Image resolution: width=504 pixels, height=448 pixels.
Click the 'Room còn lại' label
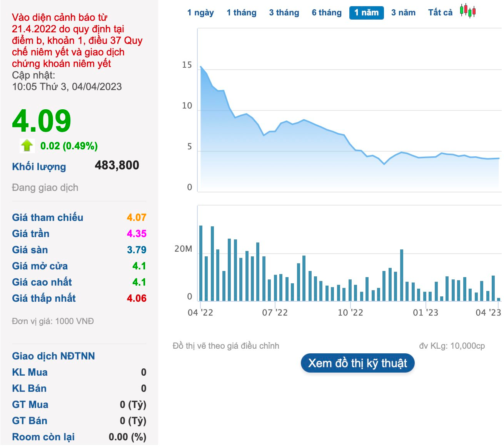43,437
